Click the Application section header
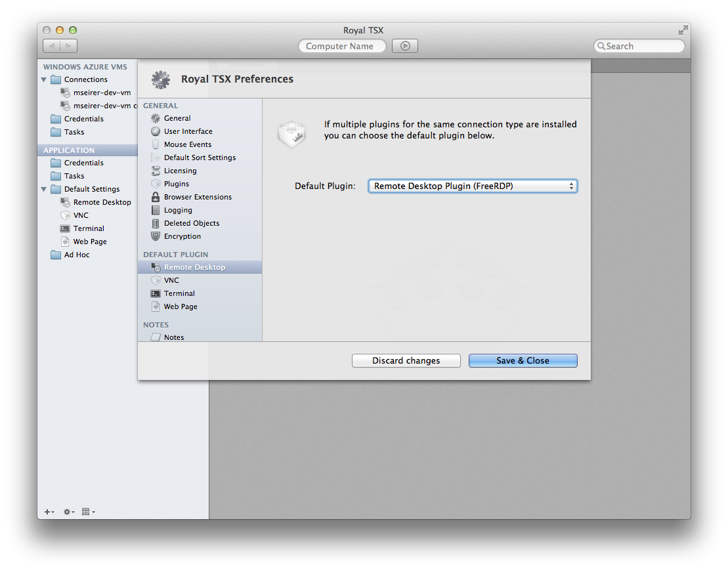 (x=69, y=150)
